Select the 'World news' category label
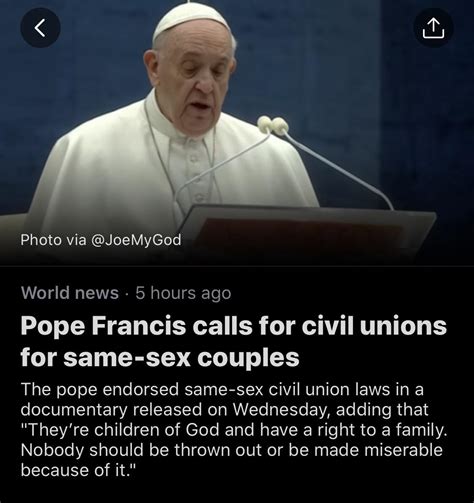Screen dimensions: 474x503 (x=70, y=293)
